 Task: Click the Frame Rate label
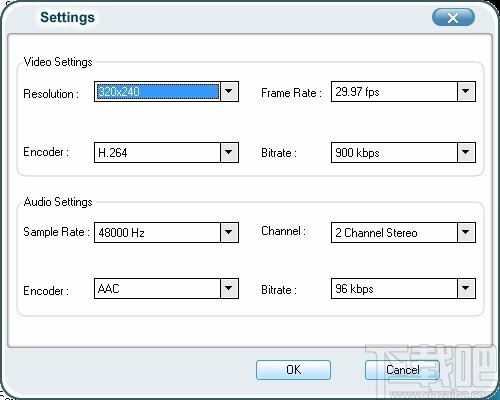[291, 93]
